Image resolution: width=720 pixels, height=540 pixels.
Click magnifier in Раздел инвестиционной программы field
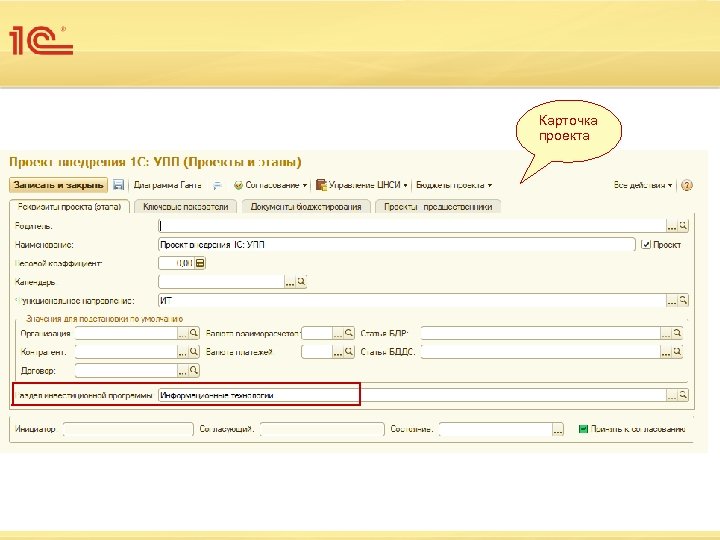tap(683, 395)
